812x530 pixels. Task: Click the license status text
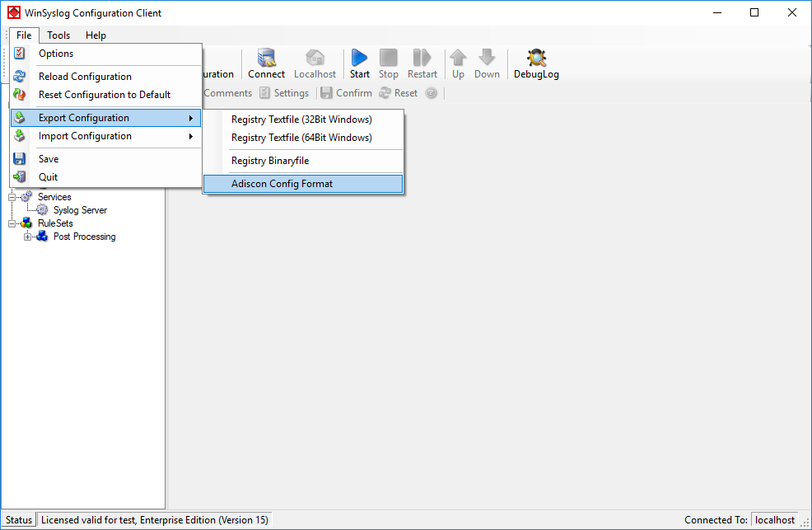click(x=154, y=519)
